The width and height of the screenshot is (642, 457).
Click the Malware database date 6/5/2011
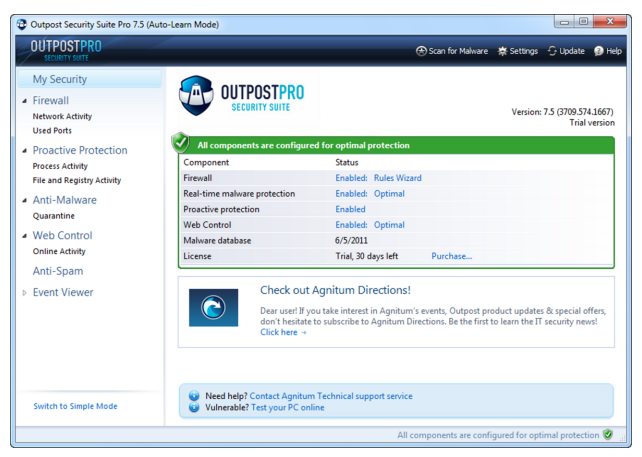(351, 240)
